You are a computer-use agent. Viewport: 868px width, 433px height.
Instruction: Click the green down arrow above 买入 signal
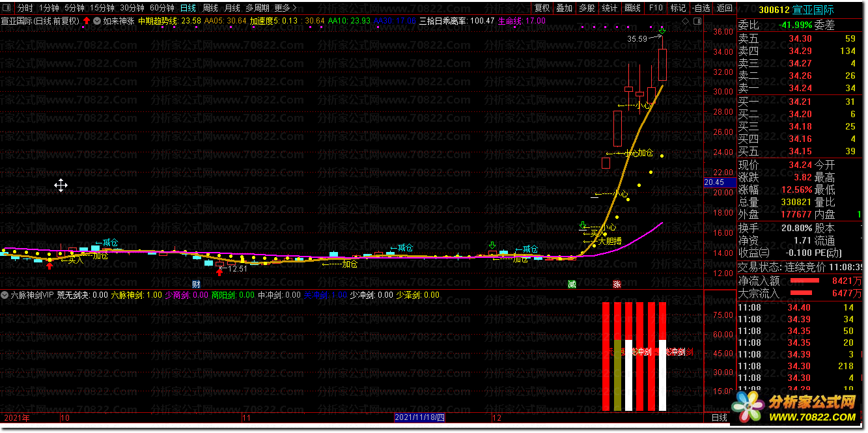click(x=583, y=226)
